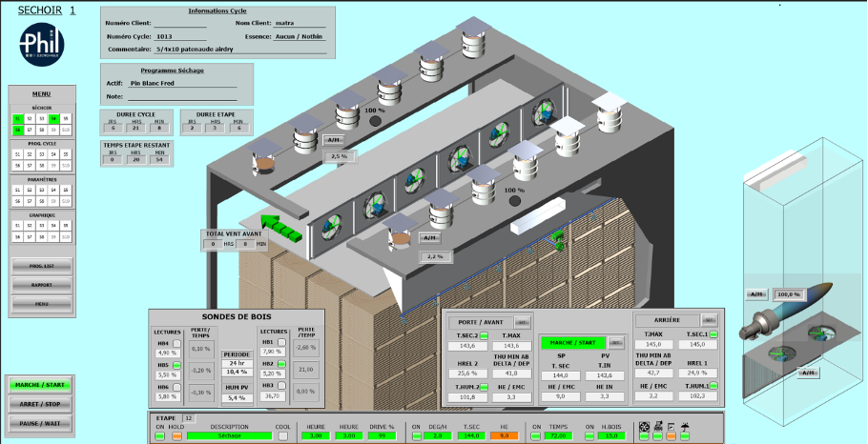Click the green motor on the spray line
868x444 pixels.
[x=556, y=240]
